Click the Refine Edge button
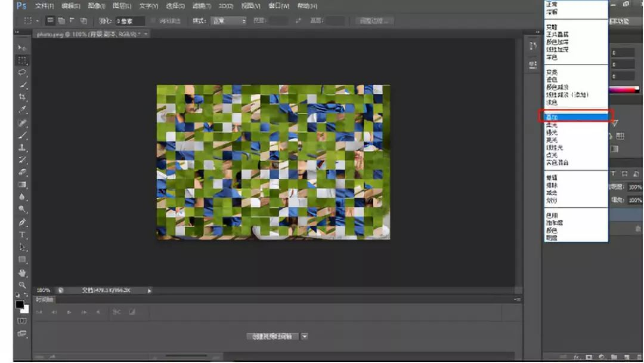644x363 pixels. click(x=374, y=20)
